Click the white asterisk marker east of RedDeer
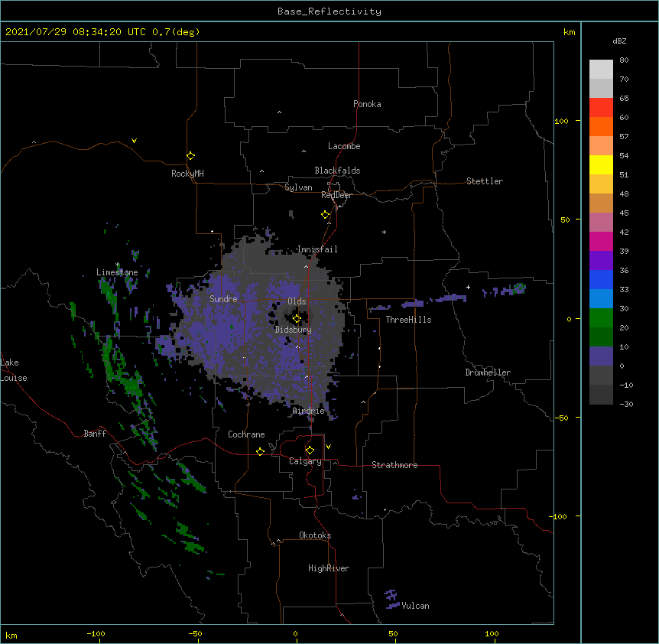659x644 pixels. 384,232
